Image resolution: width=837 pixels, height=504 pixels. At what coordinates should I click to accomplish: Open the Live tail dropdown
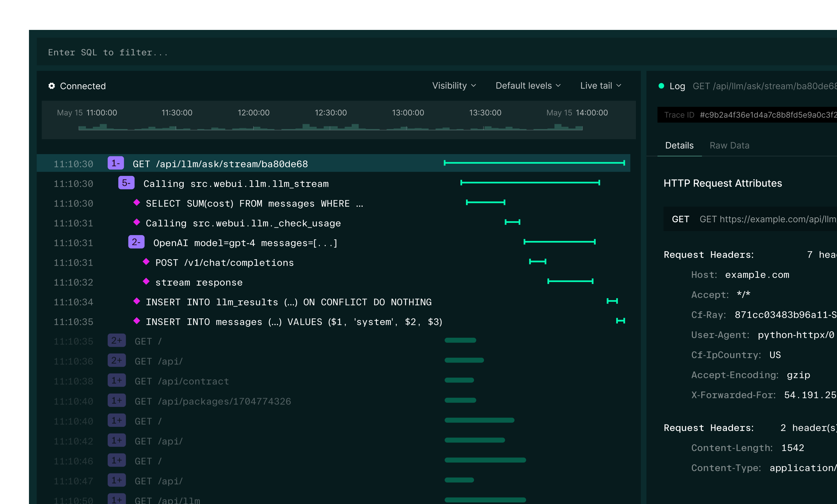600,86
